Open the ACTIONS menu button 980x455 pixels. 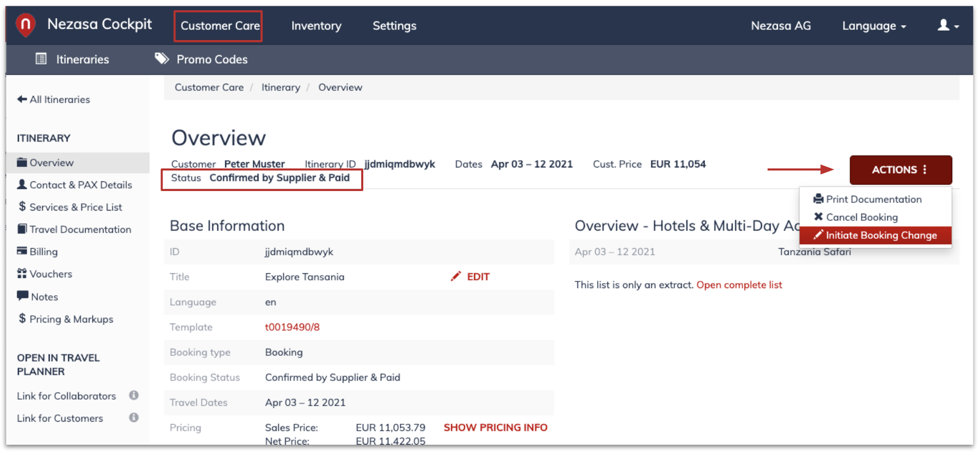(x=900, y=169)
